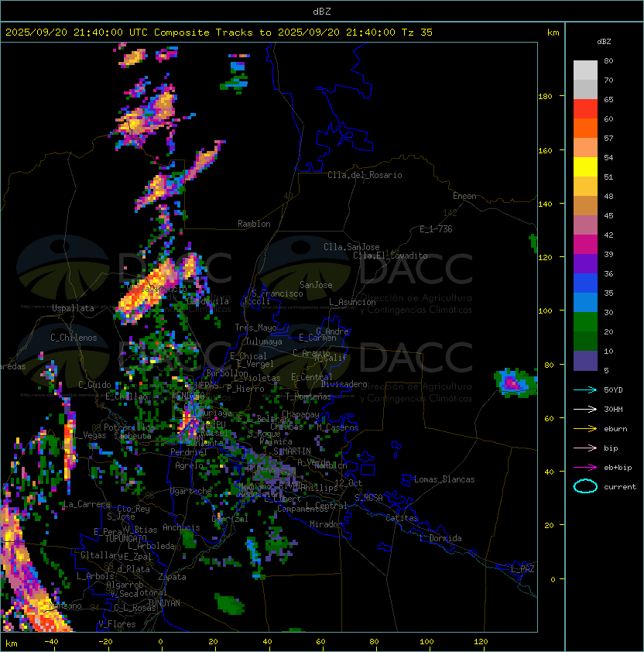Click the 'eb+bip' legend label
This screenshot has width=644, height=652.
[618, 468]
